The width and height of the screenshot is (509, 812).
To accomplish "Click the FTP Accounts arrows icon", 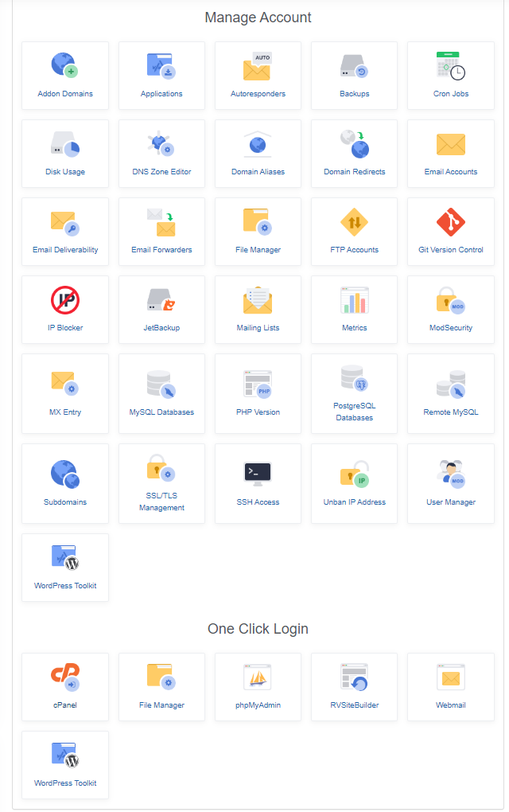I will tap(355, 222).
